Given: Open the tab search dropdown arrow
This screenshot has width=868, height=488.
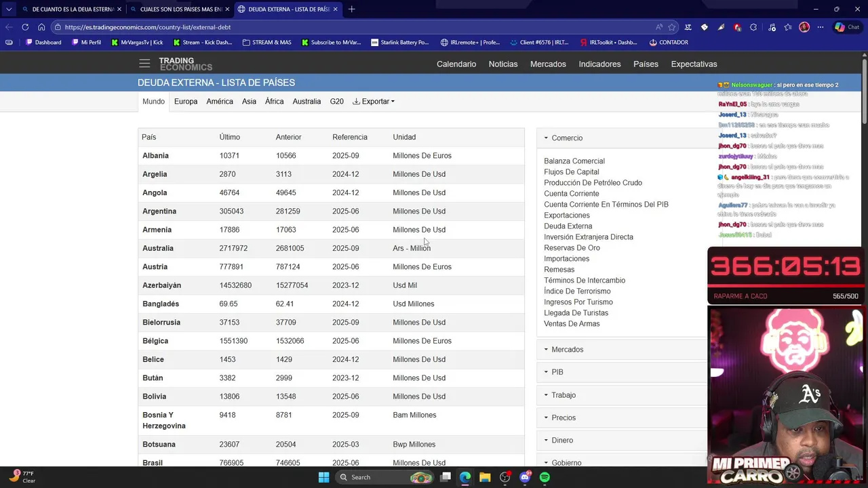Looking at the screenshot, I should click(9, 9).
